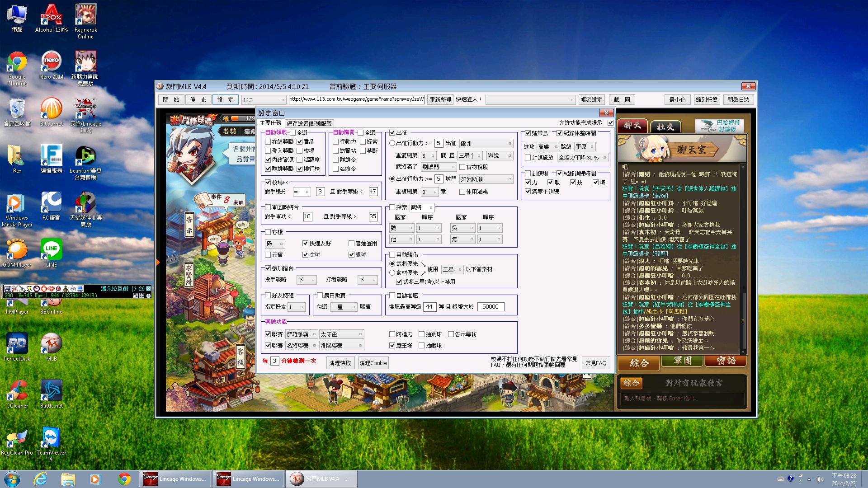
Task: Open the RC語音 desktop shortcut
Action: tap(52, 206)
